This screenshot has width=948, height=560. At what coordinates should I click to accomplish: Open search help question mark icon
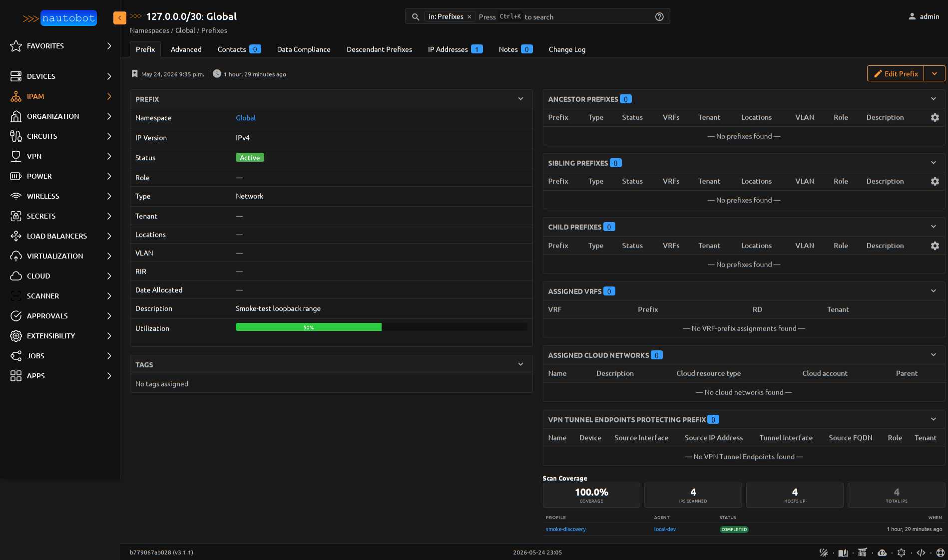(659, 17)
